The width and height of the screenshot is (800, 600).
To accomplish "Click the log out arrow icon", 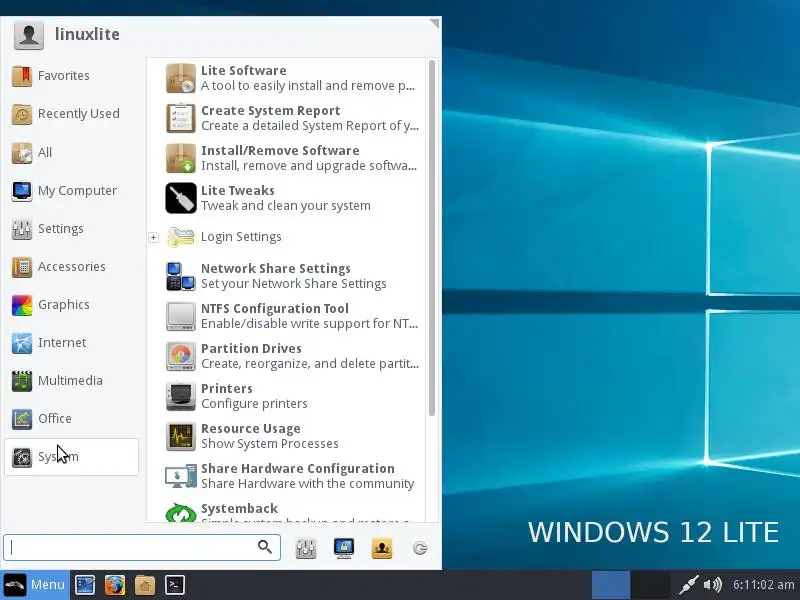I will pyautogui.click(x=420, y=548).
